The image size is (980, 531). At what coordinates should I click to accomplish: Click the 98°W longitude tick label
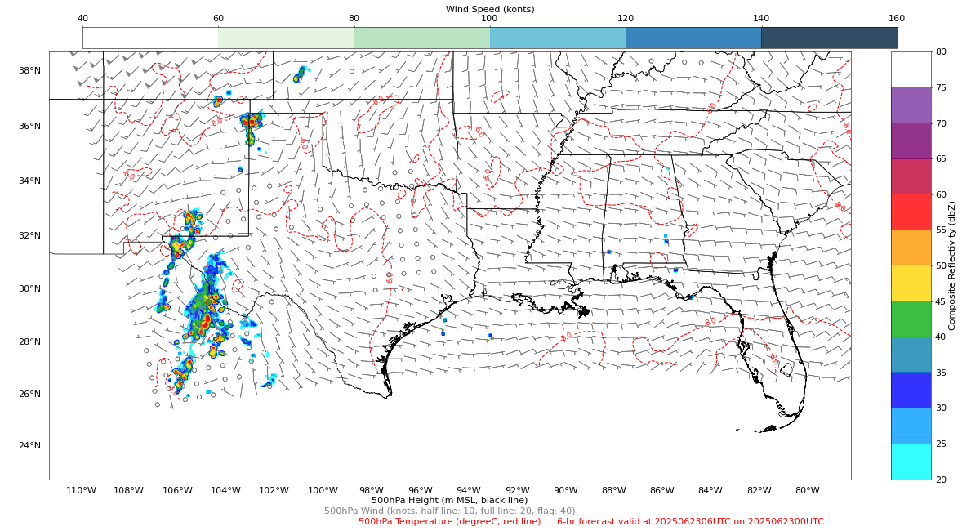(372, 490)
